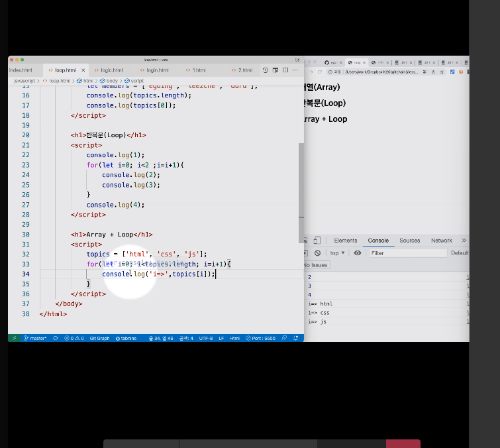Click the code console.log(4); on line 27

115,205
